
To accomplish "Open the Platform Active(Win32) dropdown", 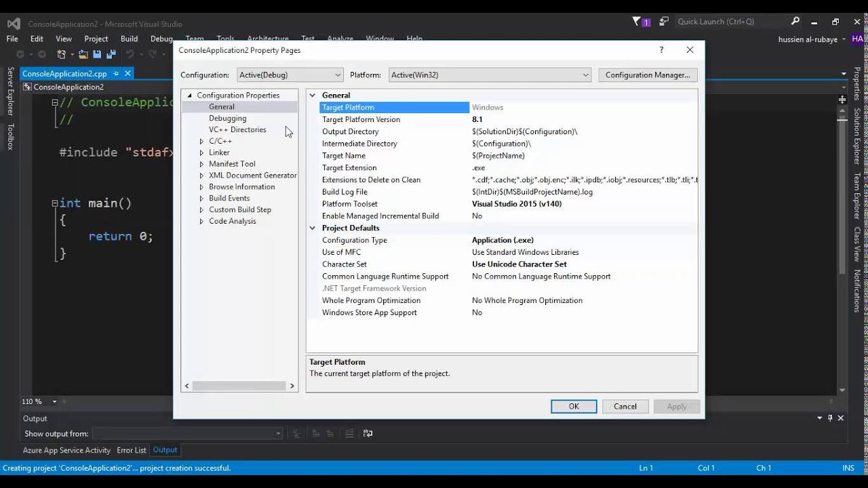I will (490, 75).
